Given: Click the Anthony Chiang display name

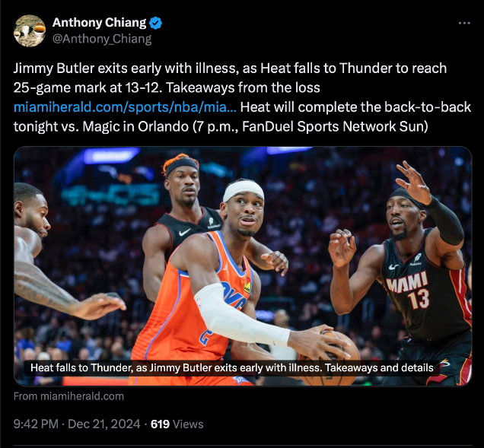Looking at the screenshot, I should coord(100,23).
